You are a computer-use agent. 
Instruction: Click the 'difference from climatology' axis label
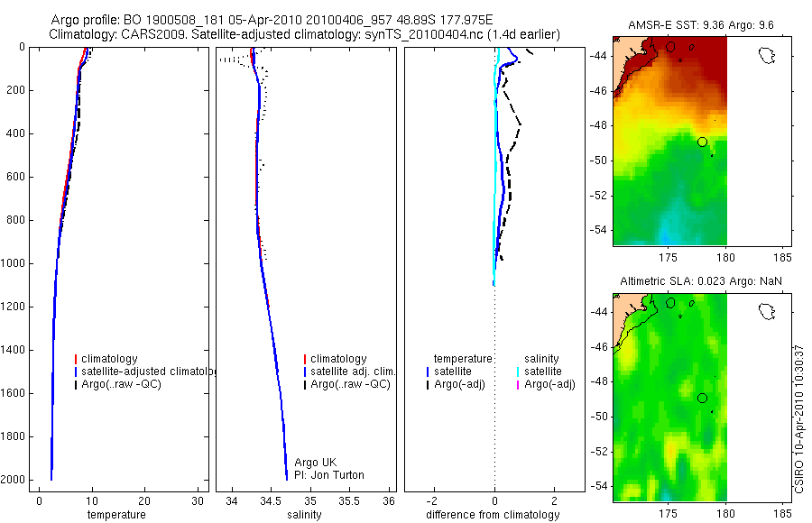click(x=493, y=515)
